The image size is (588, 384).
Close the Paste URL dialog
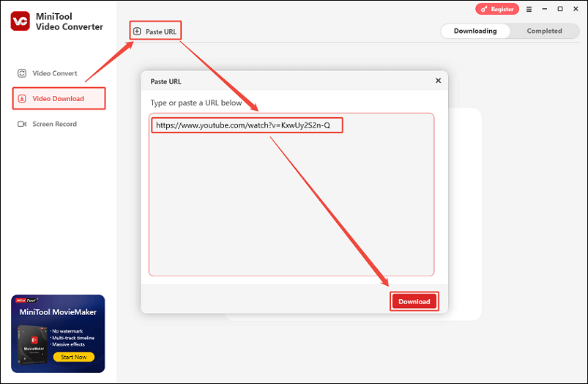click(438, 81)
